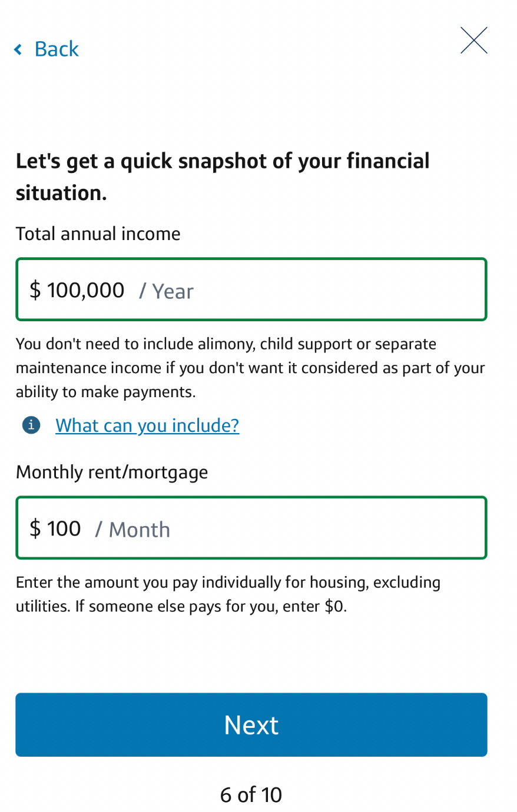The width and height of the screenshot is (517, 812).
Task: Open the 'What can you include?' link
Action: 147,425
